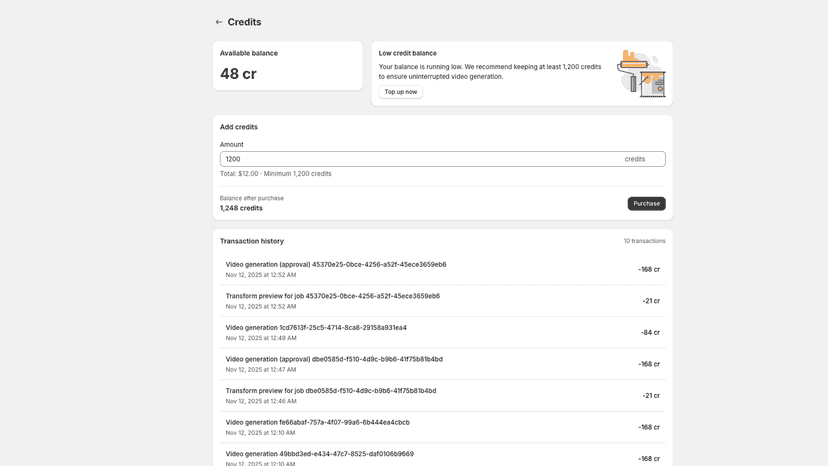
Task: Click the Transaction history heading
Action: click(252, 241)
